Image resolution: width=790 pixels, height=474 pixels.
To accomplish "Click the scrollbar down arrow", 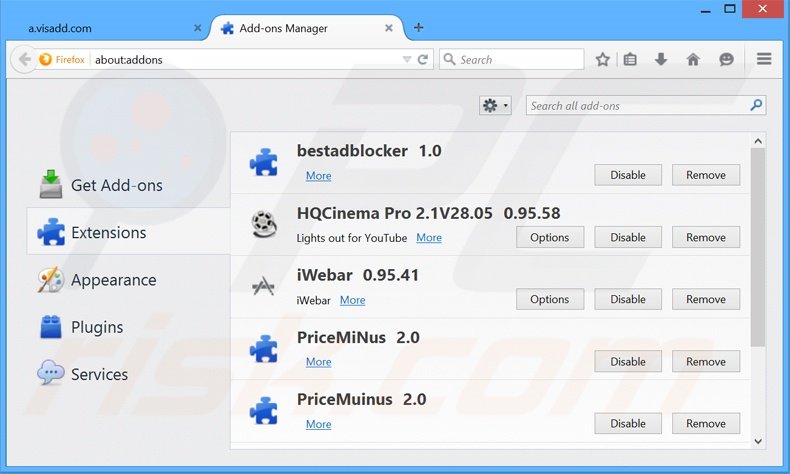I will [x=758, y=441].
